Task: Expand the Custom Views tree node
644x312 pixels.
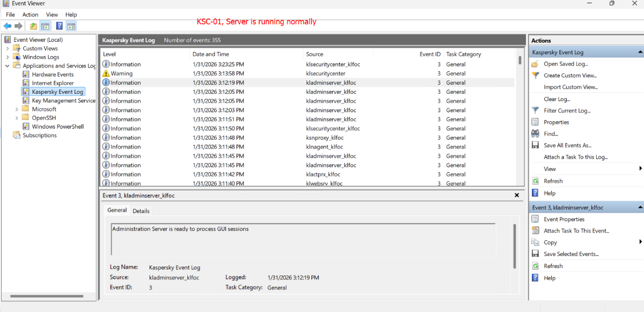Action: click(x=8, y=48)
